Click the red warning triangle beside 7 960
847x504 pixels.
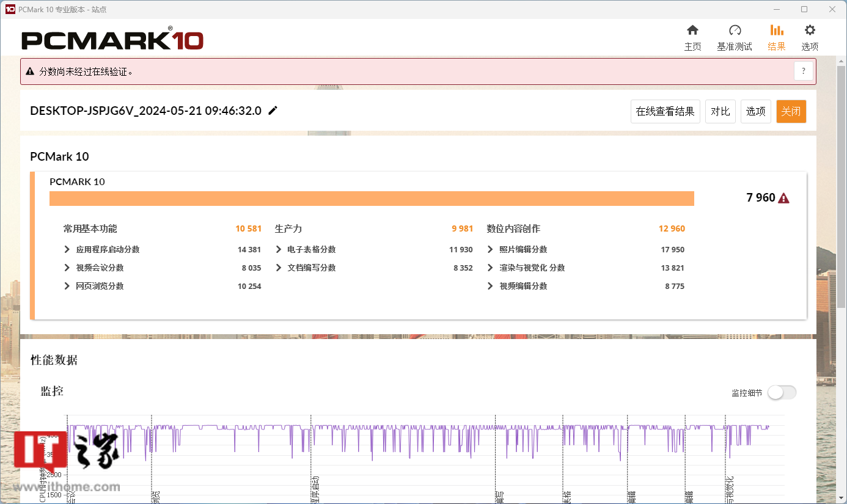pos(784,198)
